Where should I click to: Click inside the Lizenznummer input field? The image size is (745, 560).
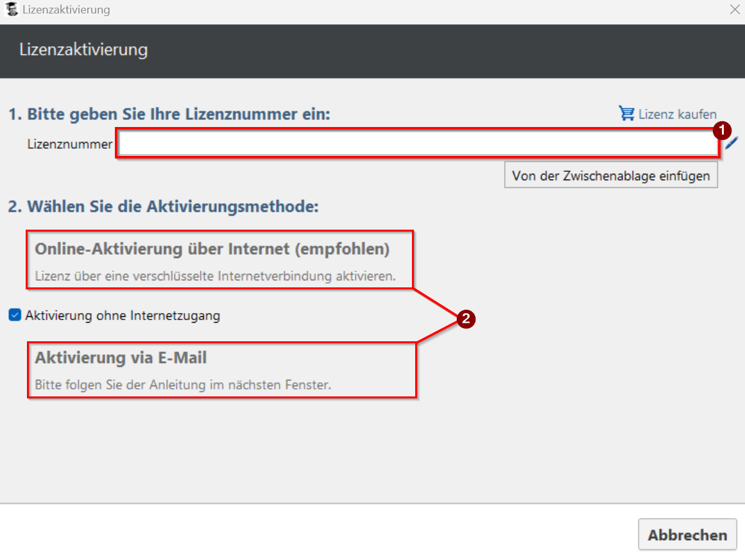coord(417,142)
